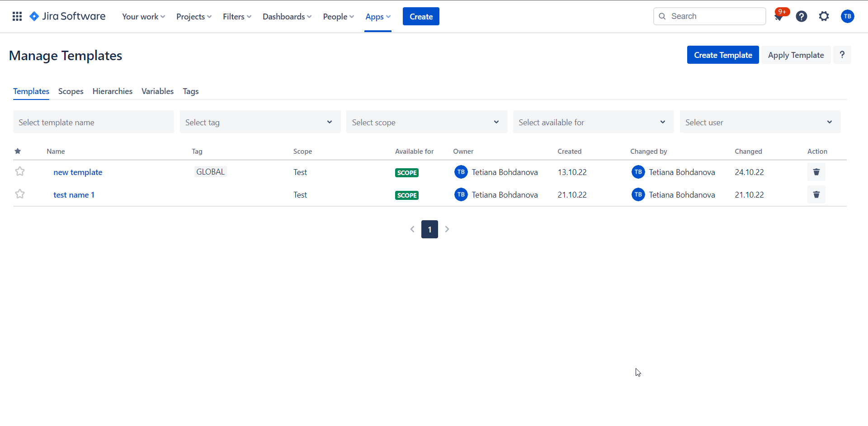Star the 'new template' row as favorite

point(20,171)
